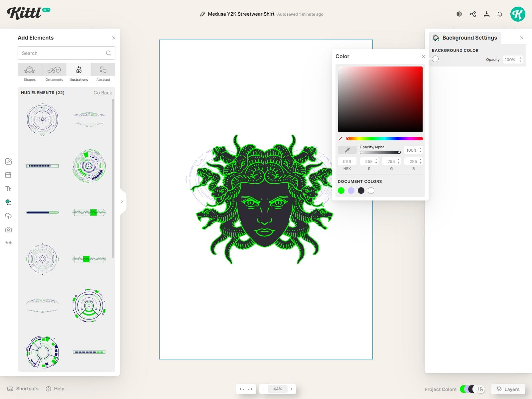Click the element Search field
The width and height of the screenshot is (532, 399).
point(66,53)
